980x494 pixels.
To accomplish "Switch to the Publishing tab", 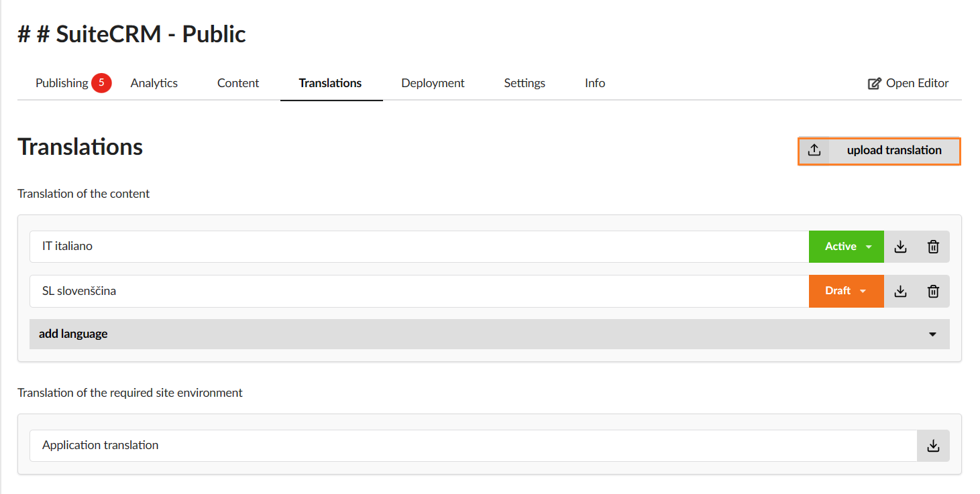I will point(62,83).
